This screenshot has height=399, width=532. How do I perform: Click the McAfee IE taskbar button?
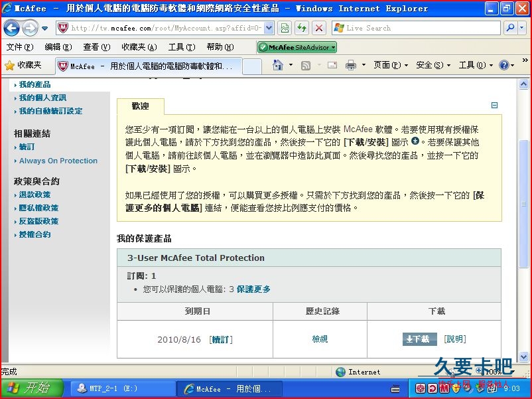[230, 388]
